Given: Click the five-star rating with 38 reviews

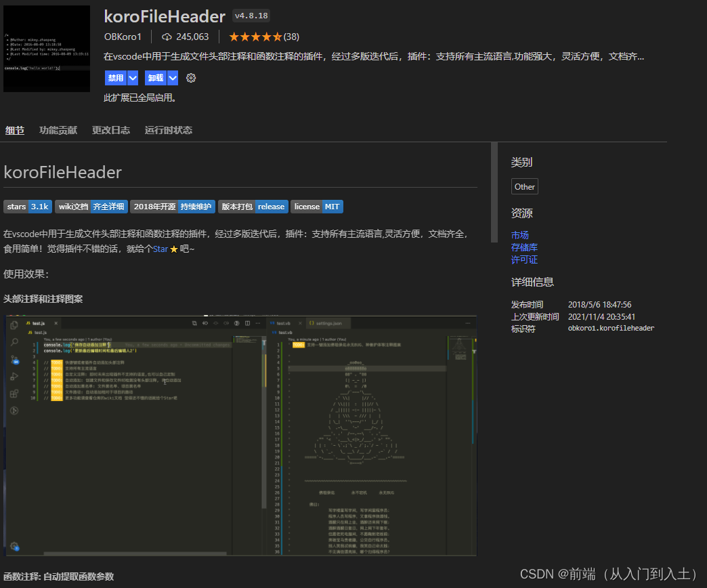Looking at the screenshot, I should coord(264,37).
